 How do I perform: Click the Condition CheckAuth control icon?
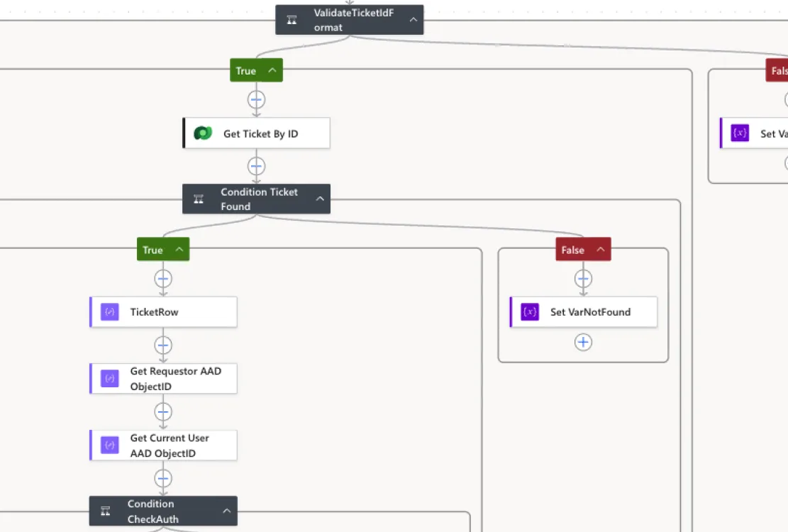pos(106,511)
